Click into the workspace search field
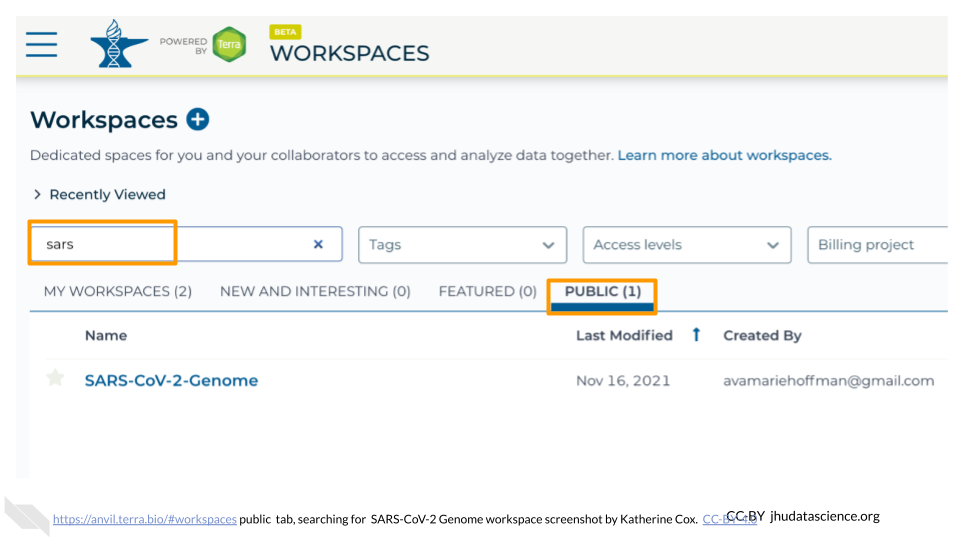960x540 pixels. 186,244
